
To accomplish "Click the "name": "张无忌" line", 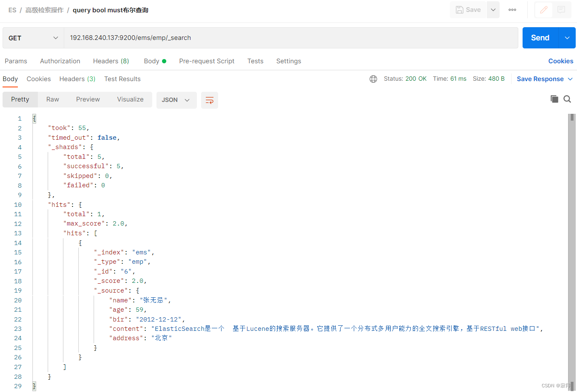I will pos(140,300).
